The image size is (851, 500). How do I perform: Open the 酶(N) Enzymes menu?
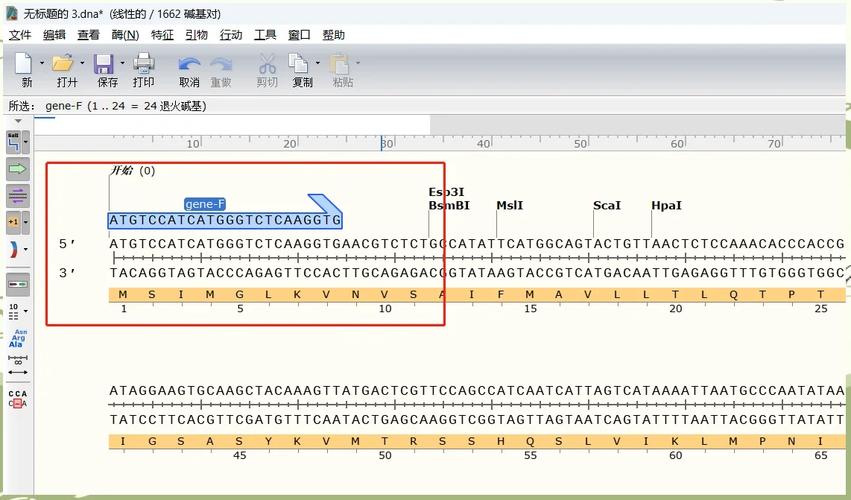coord(125,35)
